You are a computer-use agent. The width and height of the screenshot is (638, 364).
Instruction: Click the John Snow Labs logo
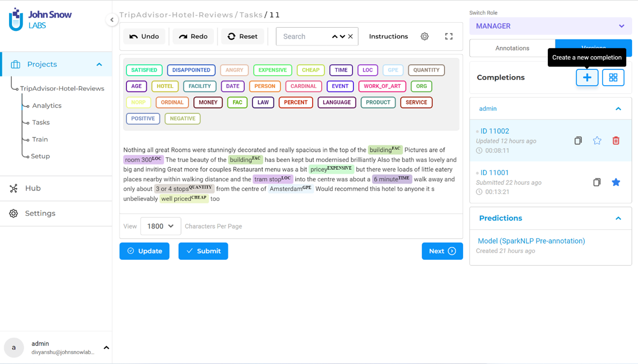click(40, 19)
